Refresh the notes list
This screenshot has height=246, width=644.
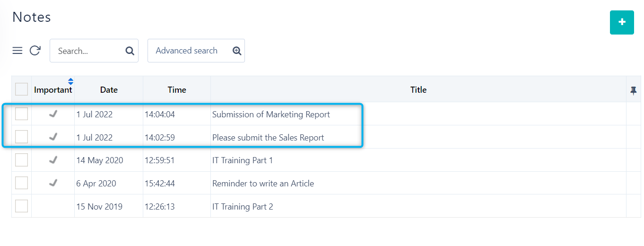(x=35, y=51)
